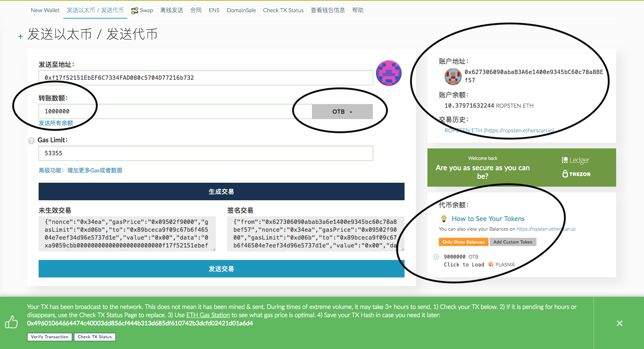Image resolution: width=644 pixels, height=349 pixels.
Task: Click the Ledger logo in banner
Action: pyautogui.click(x=575, y=160)
